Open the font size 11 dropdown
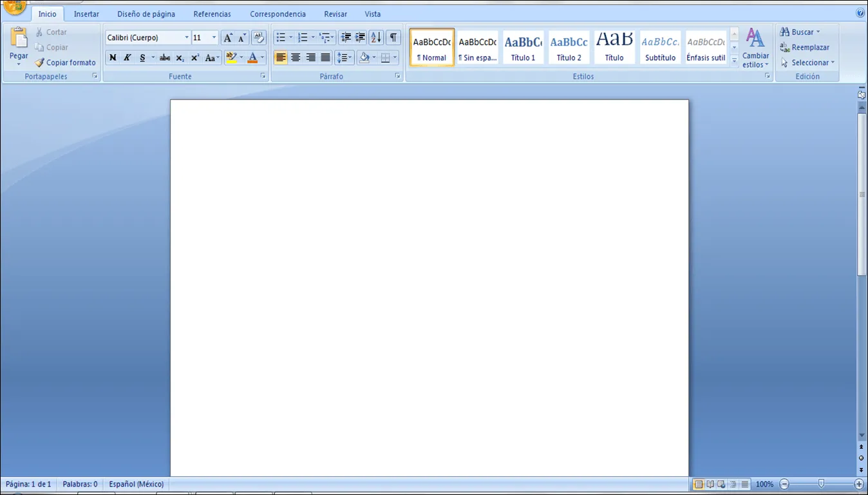Screen dimensions: 868x495 (214, 38)
